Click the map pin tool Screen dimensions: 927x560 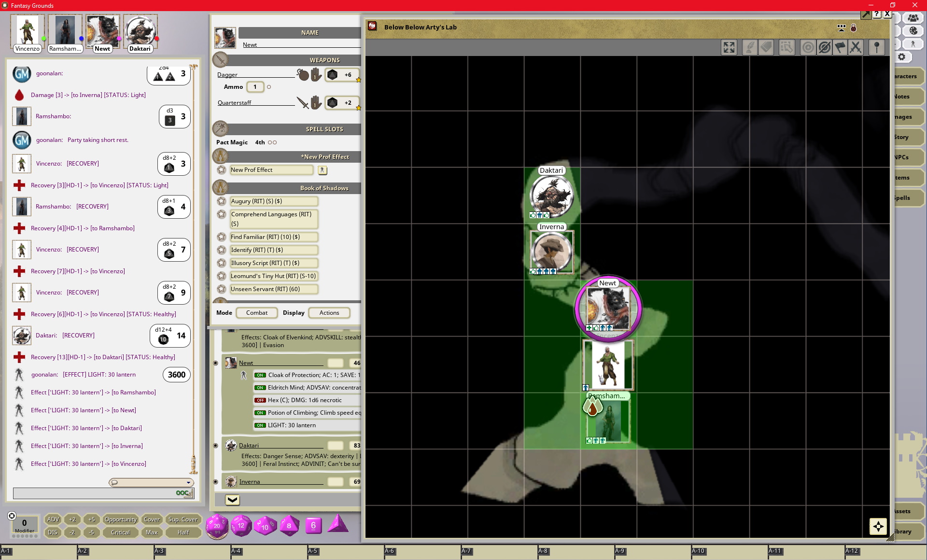pyautogui.click(x=876, y=47)
